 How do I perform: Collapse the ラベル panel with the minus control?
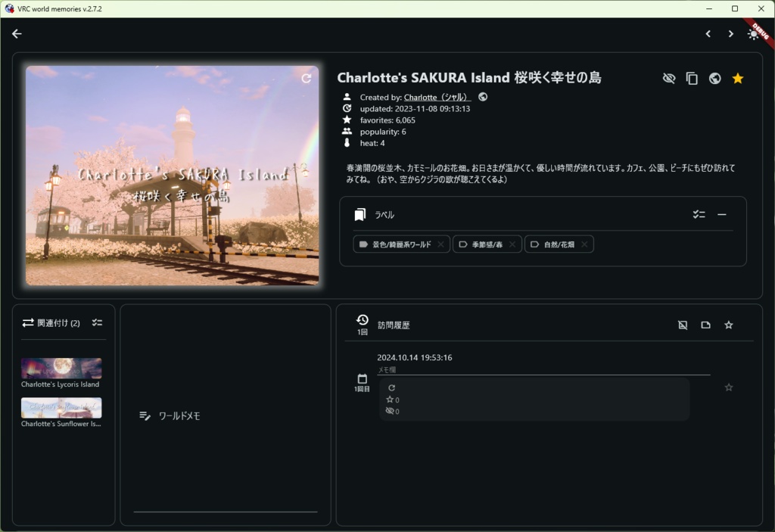click(x=722, y=214)
